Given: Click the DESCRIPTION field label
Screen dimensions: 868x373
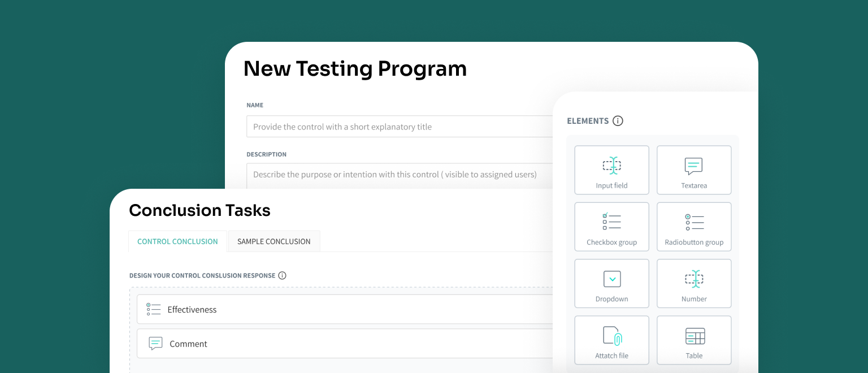Looking at the screenshot, I should pos(266,154).
